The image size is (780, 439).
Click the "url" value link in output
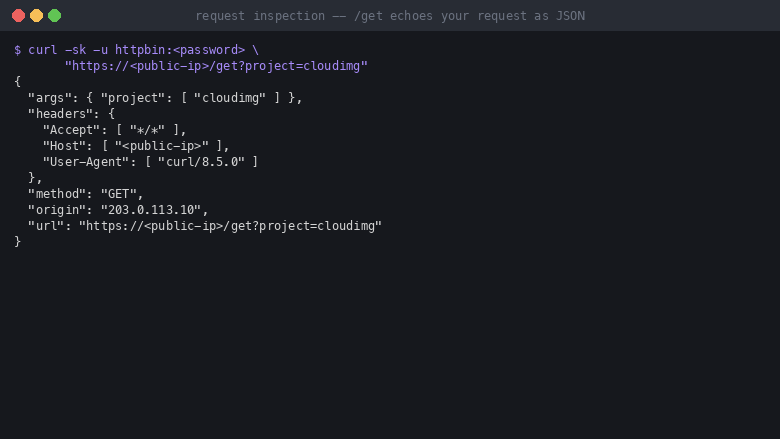[230, 226]
